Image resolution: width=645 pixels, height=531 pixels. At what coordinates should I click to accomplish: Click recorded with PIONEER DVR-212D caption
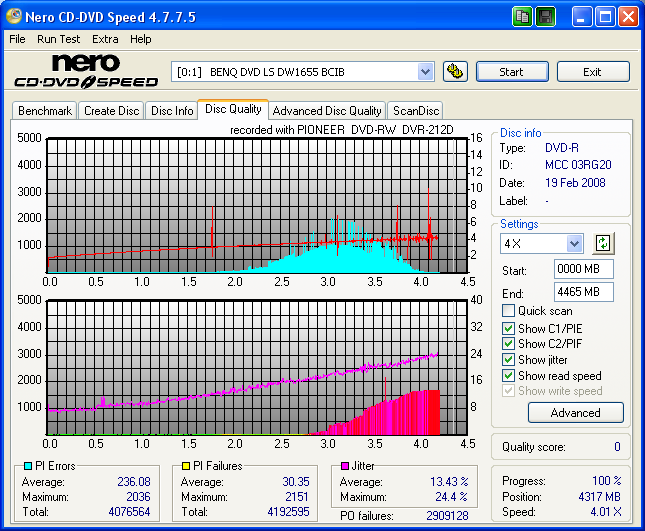(x=341, y=130)
